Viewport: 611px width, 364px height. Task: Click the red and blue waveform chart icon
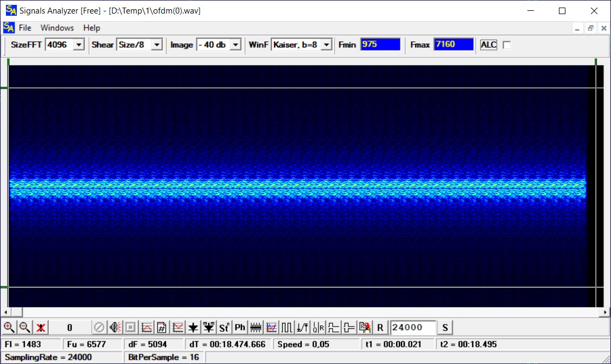tap(271, 327)
